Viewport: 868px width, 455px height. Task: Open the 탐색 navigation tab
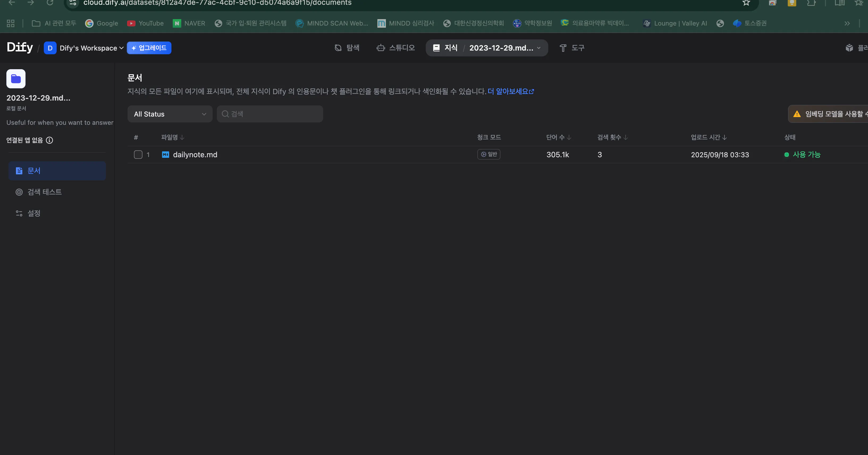(347, 48)
